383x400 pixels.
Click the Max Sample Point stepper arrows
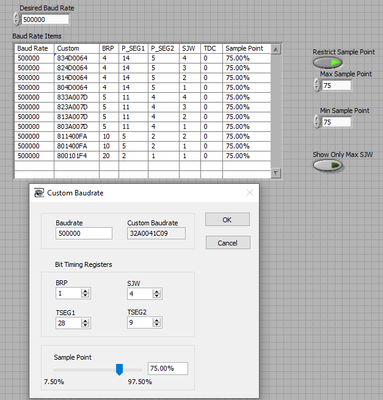(317, 85)
